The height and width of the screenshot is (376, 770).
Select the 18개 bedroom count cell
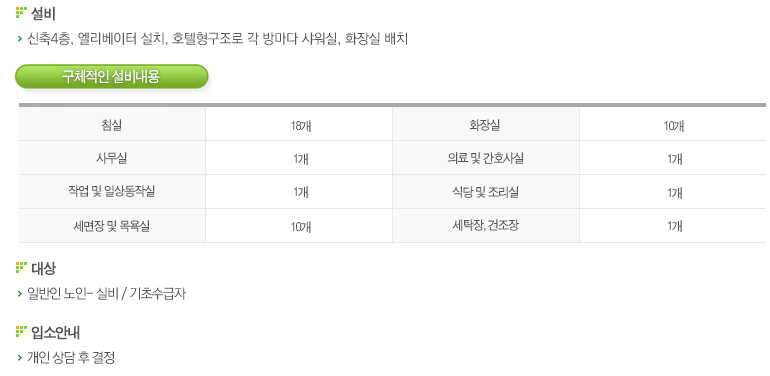coord(299,125)
